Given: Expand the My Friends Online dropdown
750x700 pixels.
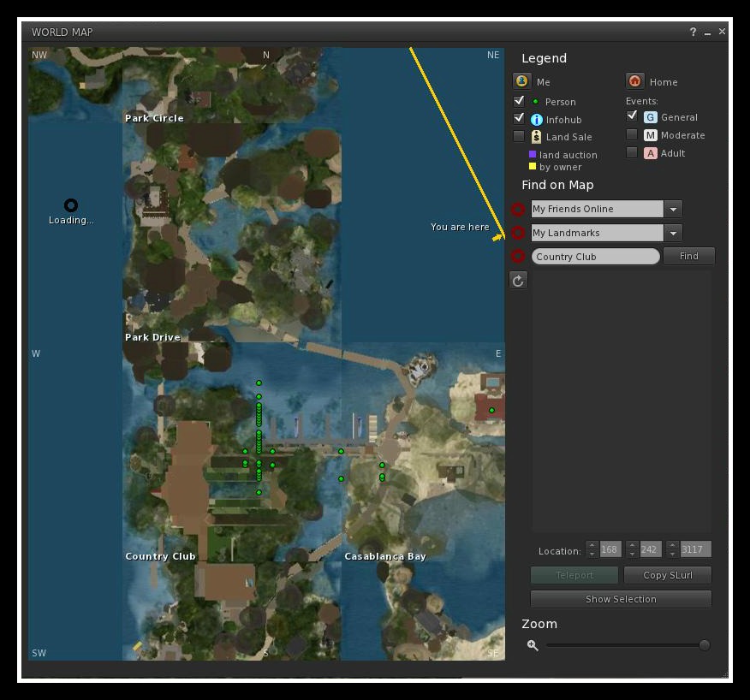Looking at the screenshot, I should pos(673,209).
